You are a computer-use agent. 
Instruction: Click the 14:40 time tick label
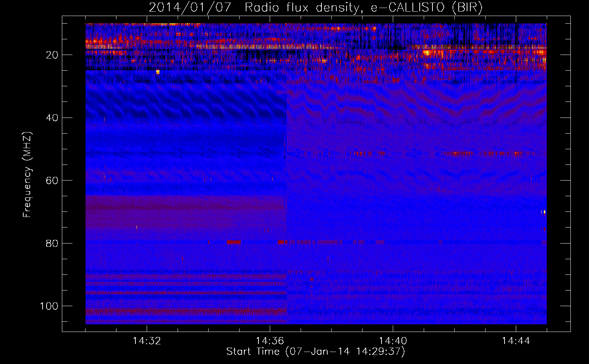tap(393, 341)
